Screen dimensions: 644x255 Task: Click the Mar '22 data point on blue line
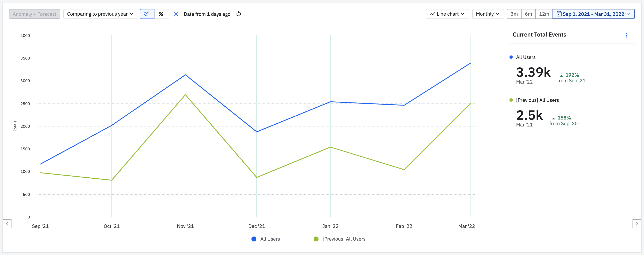tap(470, 63)
